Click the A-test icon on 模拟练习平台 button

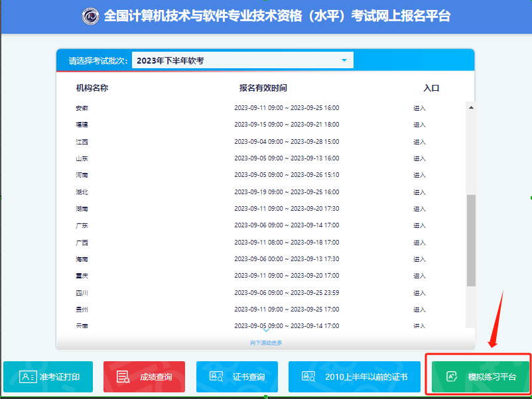click(x=451, y=376)
